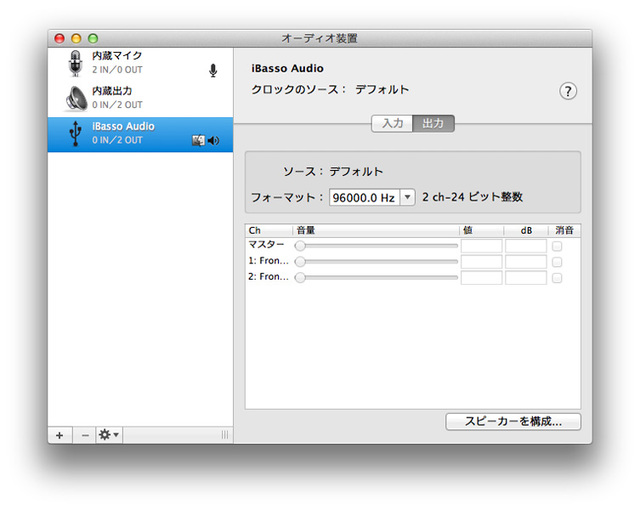This screenshot has height=510, width=640.
Task: Click the built-in microphone device icon
Action: (76, 64)
